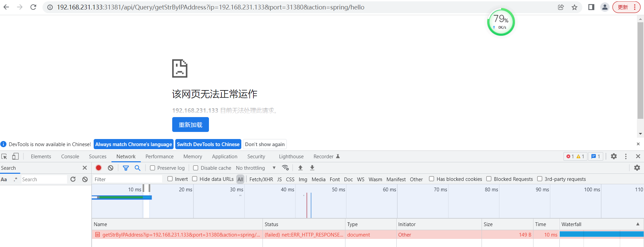Open the No throttling dropdown
Image resolution: width=644 pixels, height=247 pixels.
coord(255,168)
